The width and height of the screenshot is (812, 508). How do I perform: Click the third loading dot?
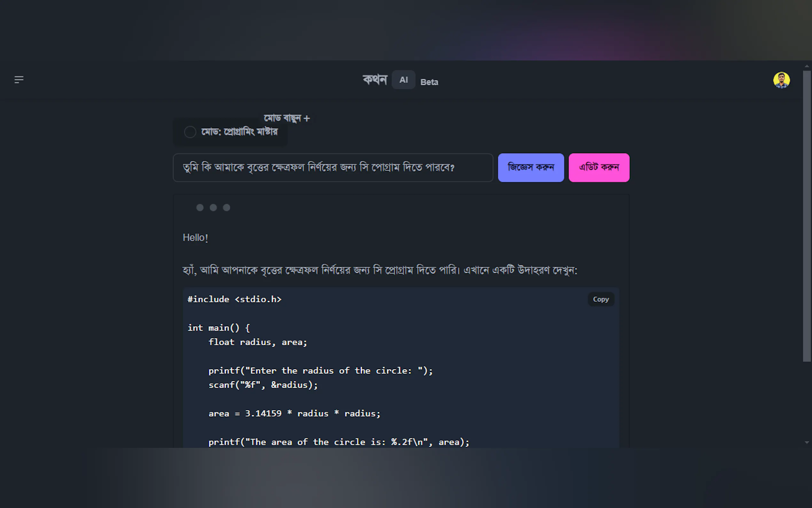coord(227,208)
